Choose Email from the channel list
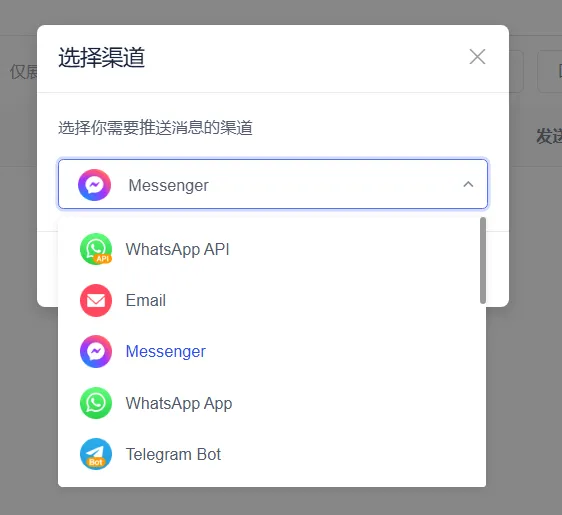Screen dimensions: 562x515 146,300
